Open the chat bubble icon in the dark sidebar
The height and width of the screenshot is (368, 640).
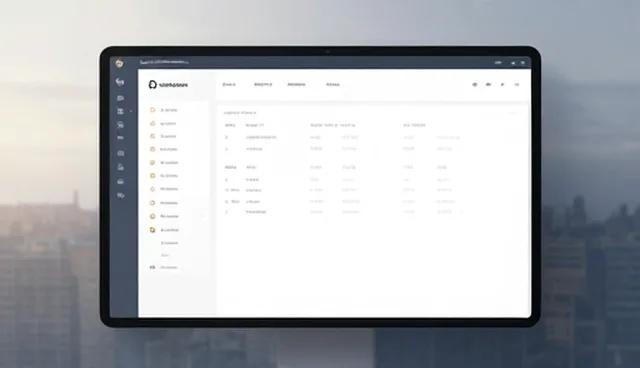pyautogui.click(x=120, y=98)
